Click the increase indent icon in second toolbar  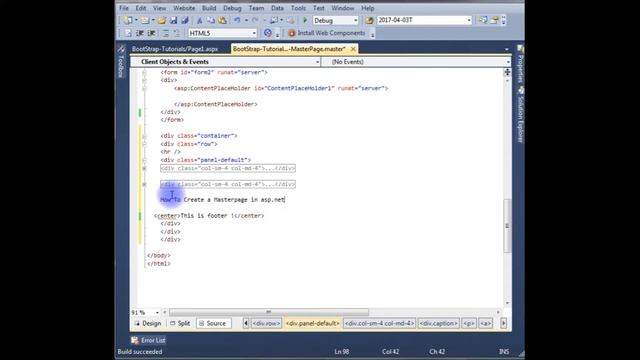151,33
